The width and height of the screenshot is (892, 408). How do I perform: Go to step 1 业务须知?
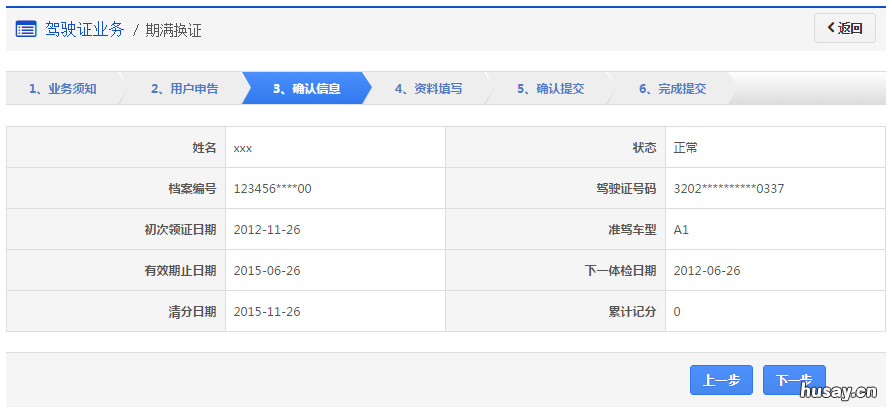click(62, 89)
